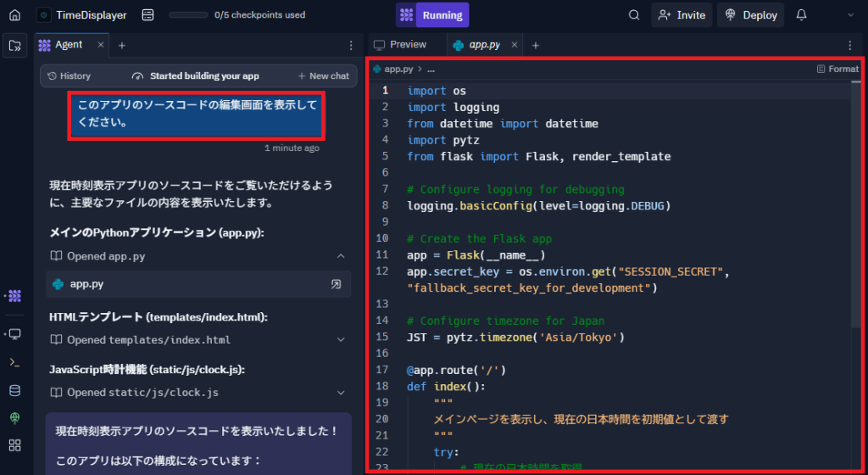Click line 8 logging.basicConfig code
The image size is (868, 475).
point(538,205)
